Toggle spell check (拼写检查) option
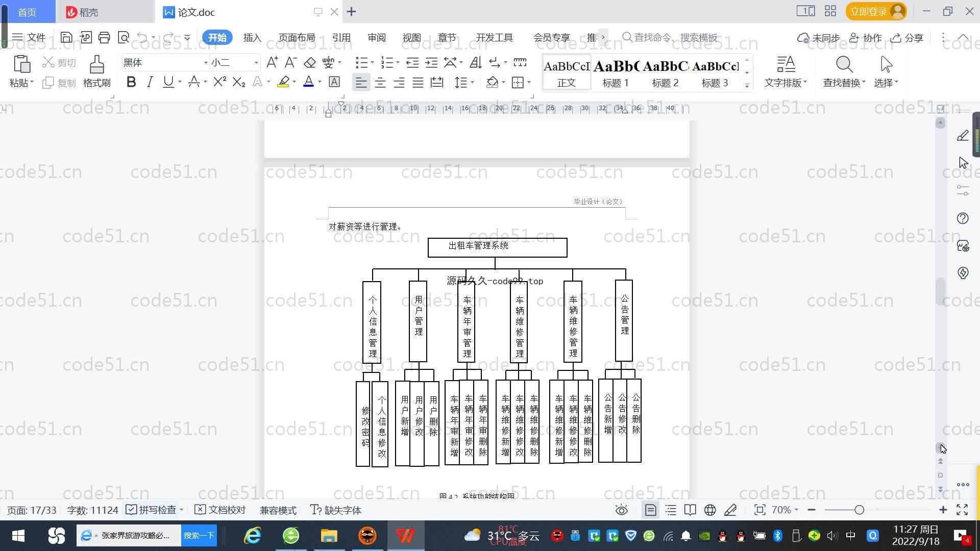The width and height of the screenshot is (980, 551). [152, 510]
